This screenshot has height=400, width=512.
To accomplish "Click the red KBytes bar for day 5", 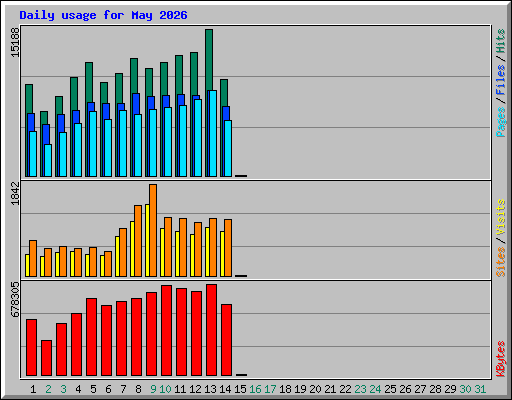I will [91, 337].
